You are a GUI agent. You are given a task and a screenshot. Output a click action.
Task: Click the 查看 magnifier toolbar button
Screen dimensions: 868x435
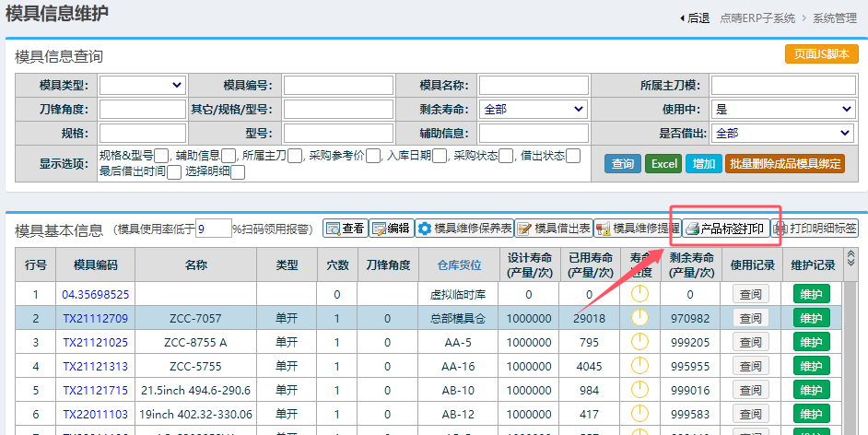pos(345,229)
